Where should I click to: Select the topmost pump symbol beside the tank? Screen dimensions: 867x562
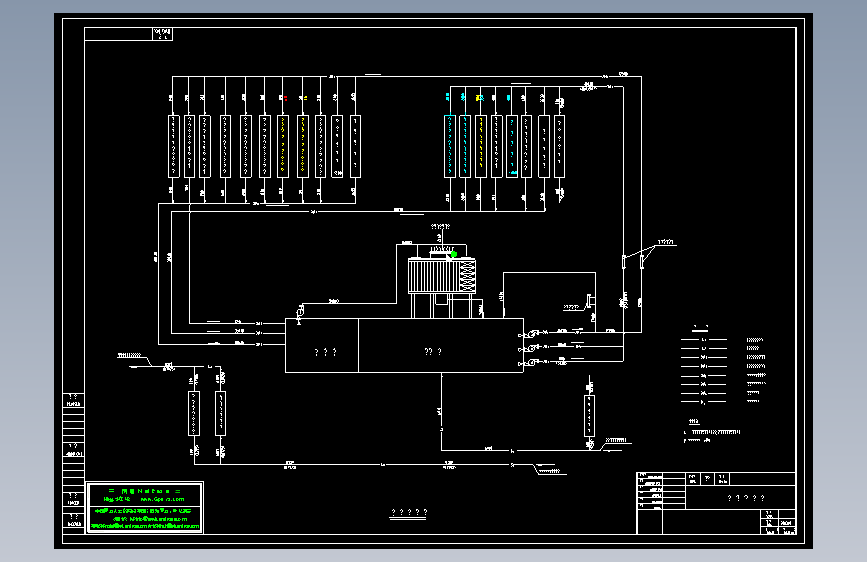532,334
